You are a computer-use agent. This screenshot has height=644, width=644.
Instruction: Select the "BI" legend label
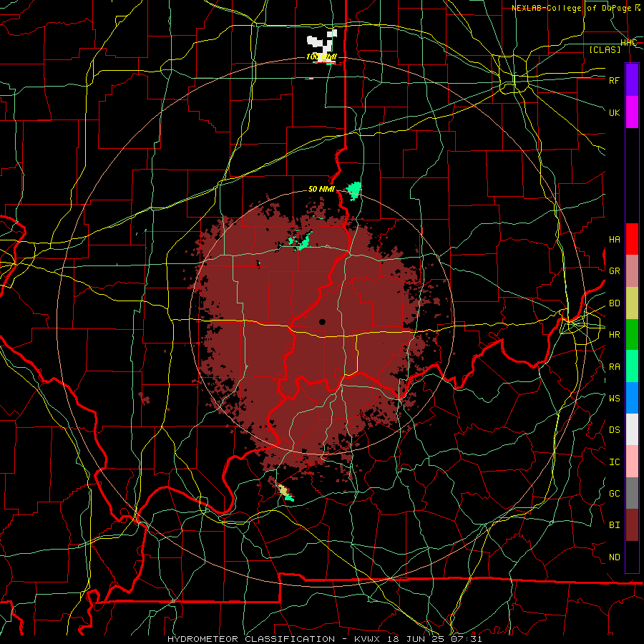click(614, 525)
